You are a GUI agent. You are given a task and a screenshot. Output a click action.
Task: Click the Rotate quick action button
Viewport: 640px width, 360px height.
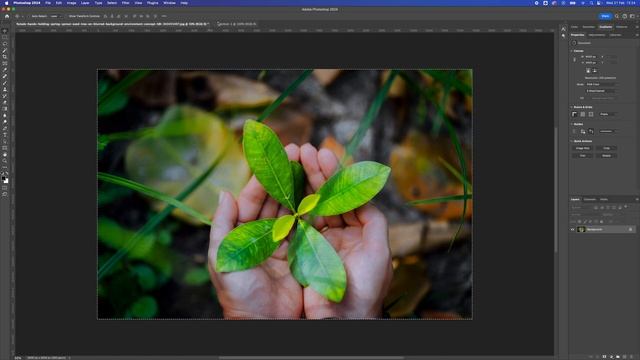click(606, 156)
